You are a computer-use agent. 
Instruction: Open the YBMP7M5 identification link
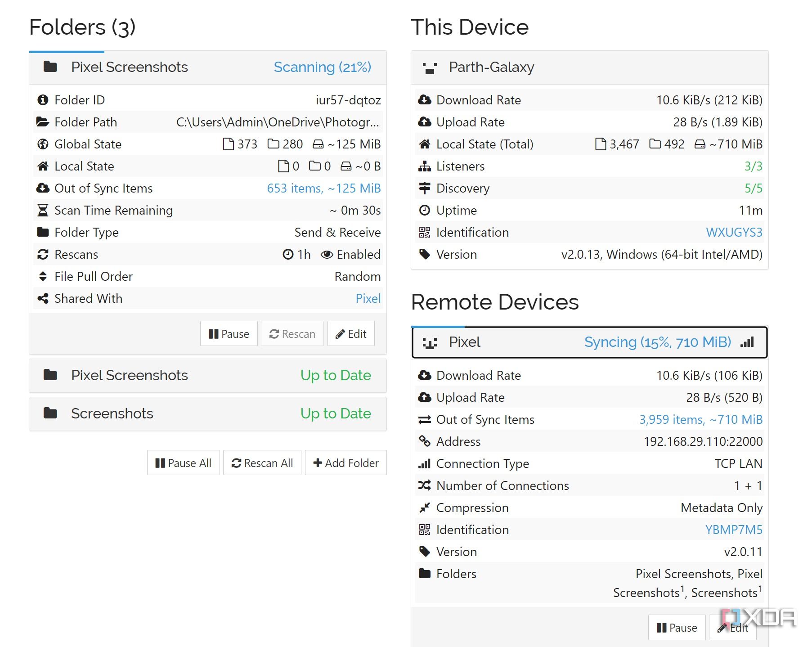(733, 530)
